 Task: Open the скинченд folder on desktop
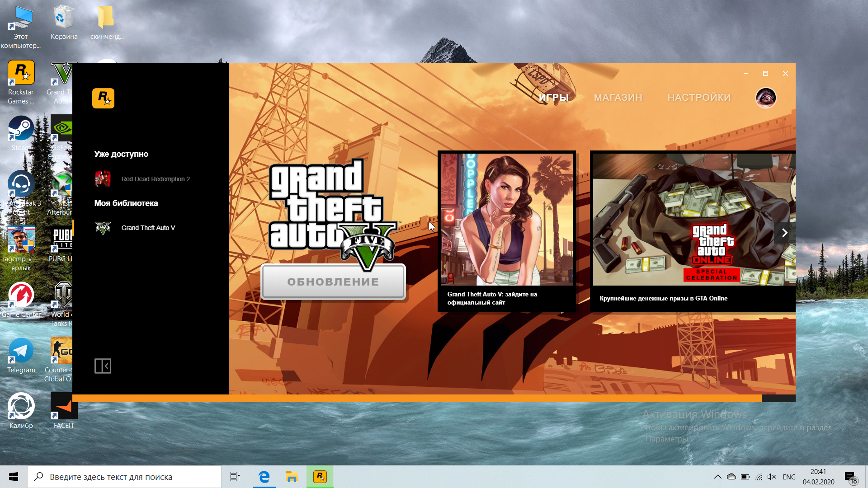(107, 23)
